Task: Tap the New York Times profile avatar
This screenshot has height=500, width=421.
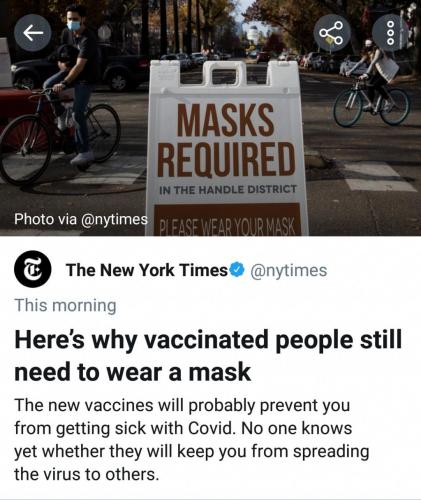Action: tap(32, 269)
